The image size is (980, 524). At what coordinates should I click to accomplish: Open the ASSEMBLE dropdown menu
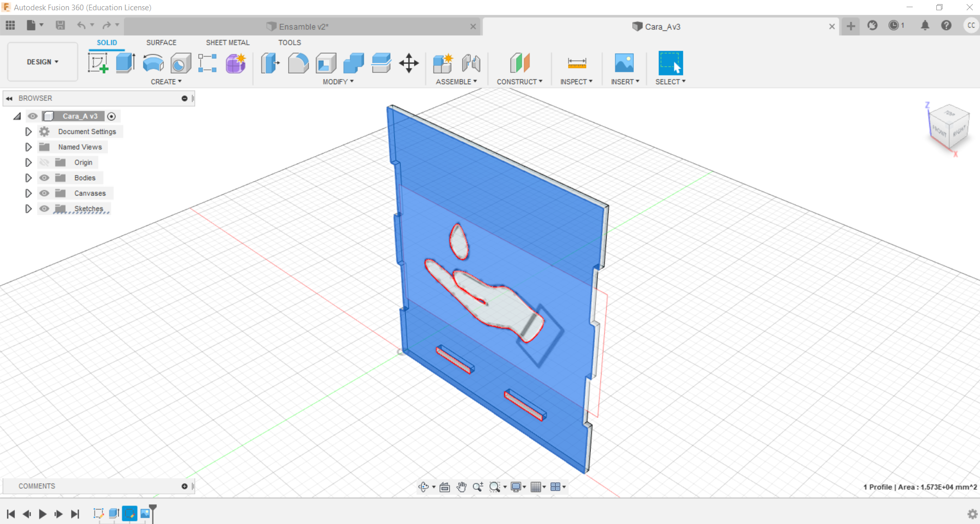click(x=456, y=82)
